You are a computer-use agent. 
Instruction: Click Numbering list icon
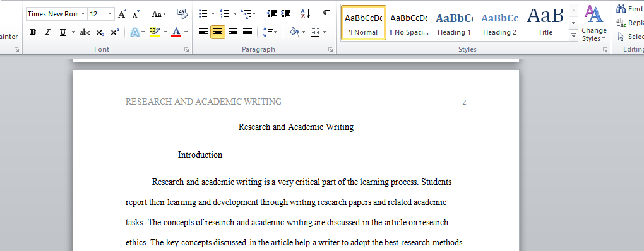[x=225, y=14]
